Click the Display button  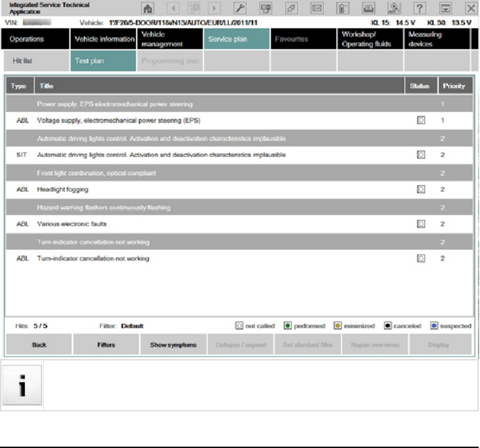click(x=441, y=345)
